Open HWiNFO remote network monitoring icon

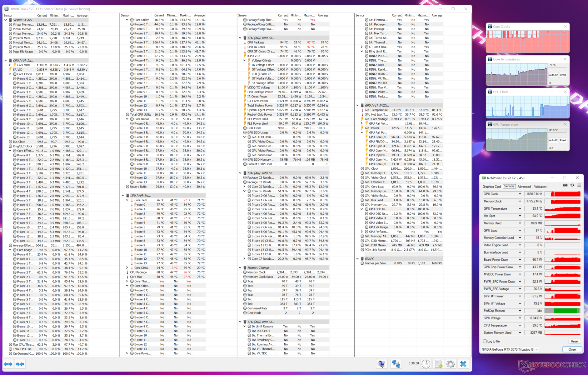[x=396, y=364]
